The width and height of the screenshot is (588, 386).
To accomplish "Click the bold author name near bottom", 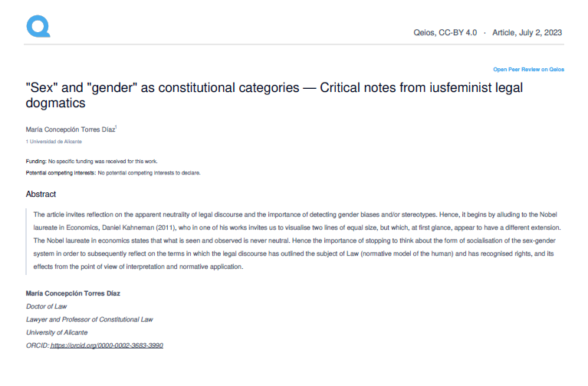I will pos(73,293).
